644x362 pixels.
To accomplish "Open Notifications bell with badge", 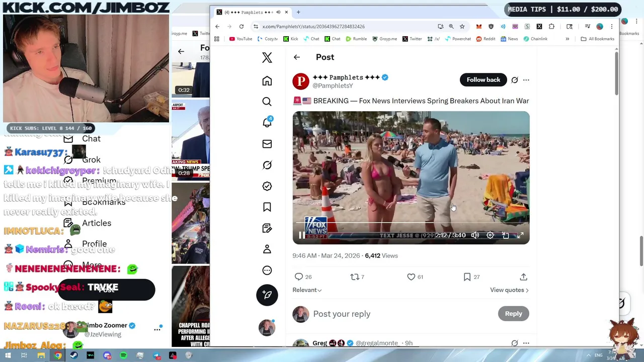I will (x=267, y=123).
